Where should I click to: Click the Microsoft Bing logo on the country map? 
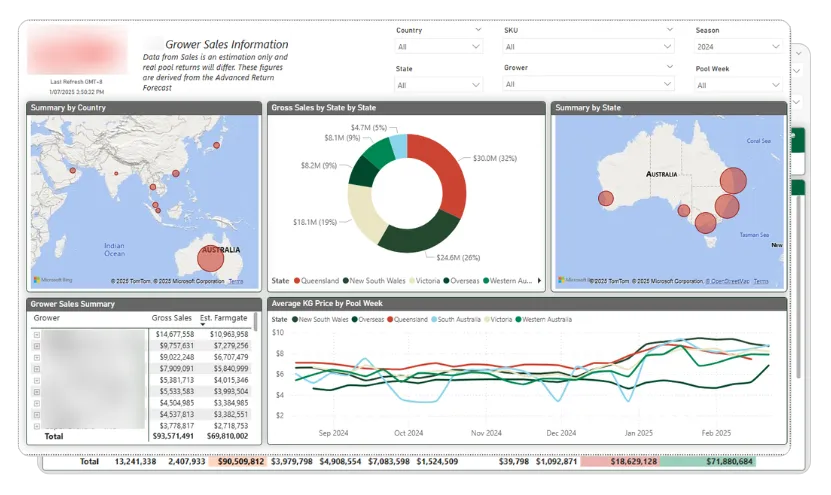pyautogui.click(x=53, y=280)
